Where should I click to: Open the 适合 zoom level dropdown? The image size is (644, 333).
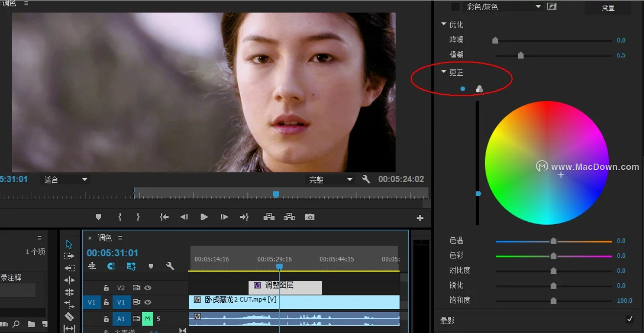point(65,180)
